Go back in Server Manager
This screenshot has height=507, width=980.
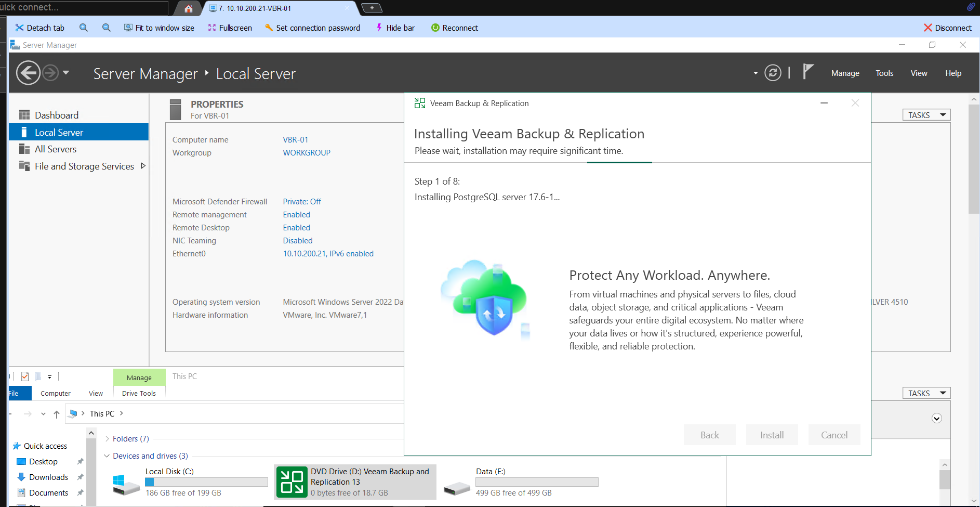pos(28,73)
